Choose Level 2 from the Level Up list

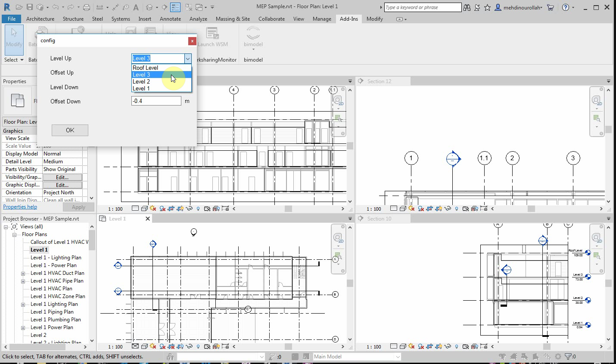pyautogui.click(x=141, y=81)
